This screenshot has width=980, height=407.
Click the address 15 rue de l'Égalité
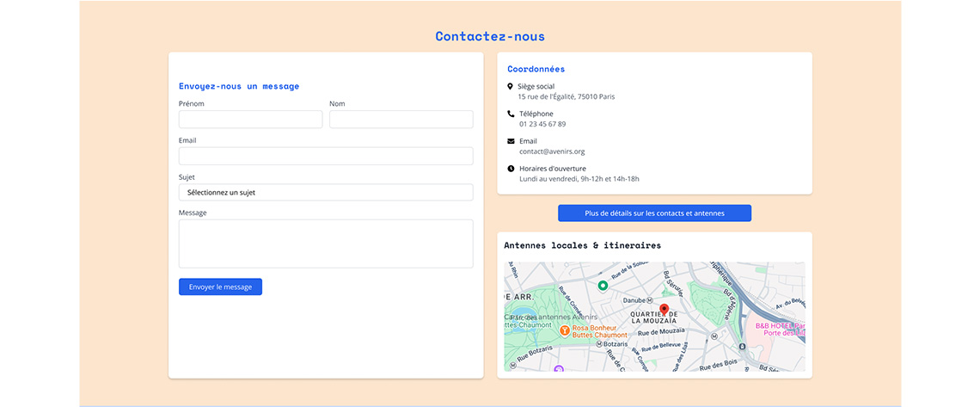coord(566,96)
